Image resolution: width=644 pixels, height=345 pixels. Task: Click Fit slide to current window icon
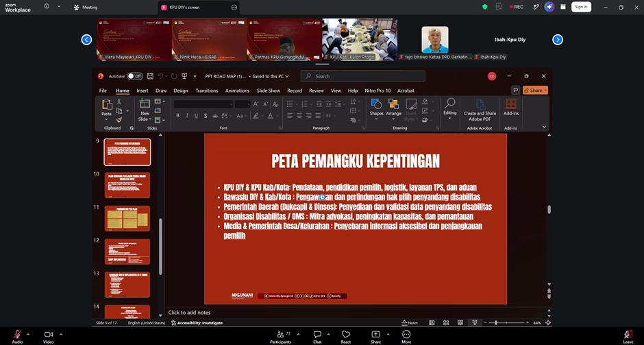[x=548, y=323]
